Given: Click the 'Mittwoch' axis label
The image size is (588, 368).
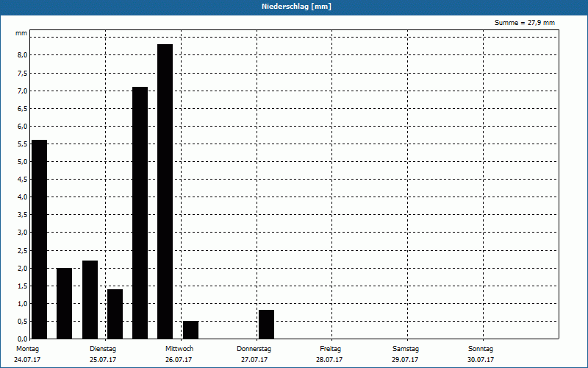Looking at the screenshot, I should (x=179, y=349).
